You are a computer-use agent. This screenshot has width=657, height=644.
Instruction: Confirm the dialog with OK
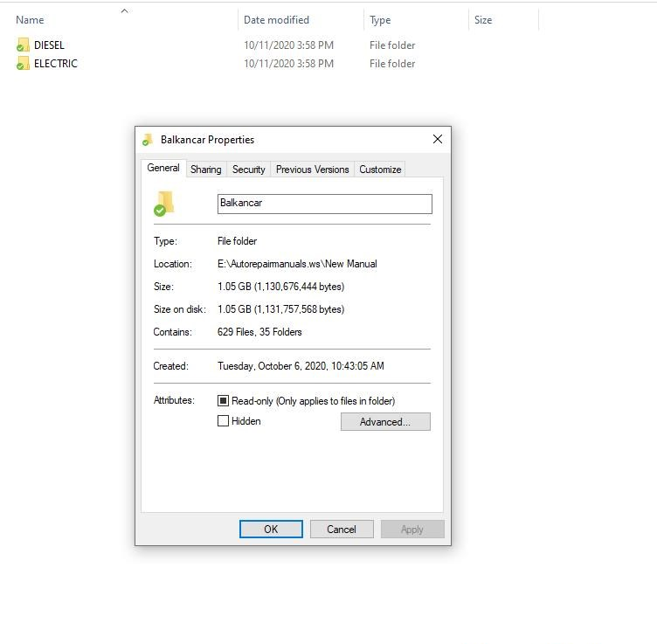coord(271,529)
